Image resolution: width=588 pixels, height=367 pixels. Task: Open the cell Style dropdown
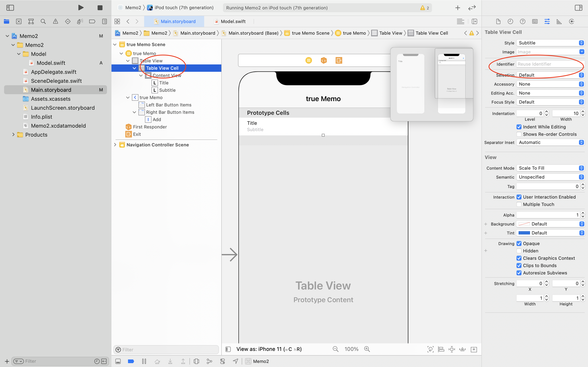pos(550,43)
